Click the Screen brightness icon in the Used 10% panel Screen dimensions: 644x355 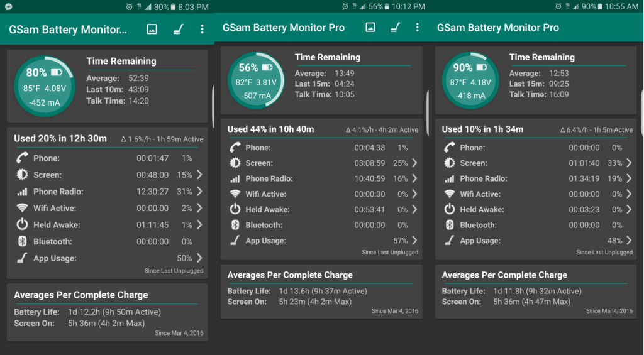pyautogui.click(x=449, y=163)
